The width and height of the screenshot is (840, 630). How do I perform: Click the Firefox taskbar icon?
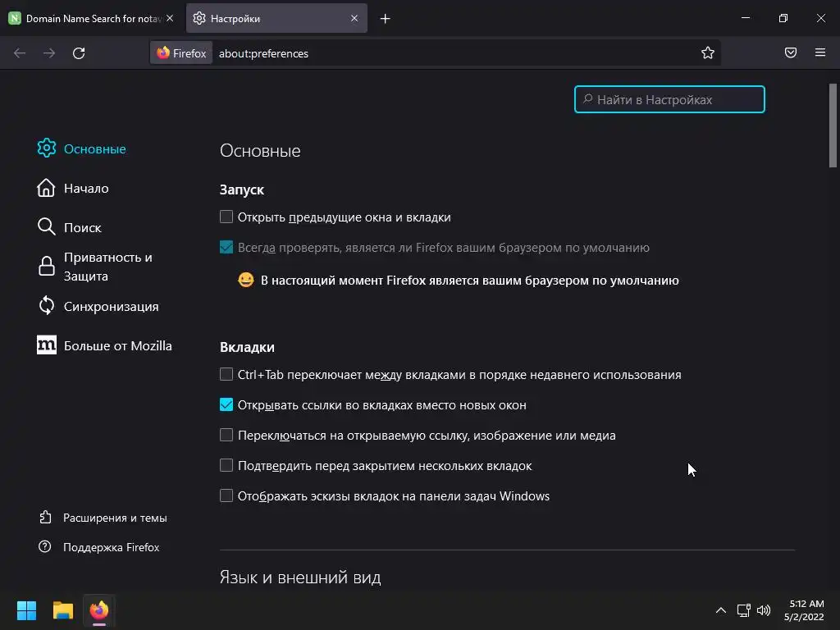pyautogui.click(x=99, y=610)
